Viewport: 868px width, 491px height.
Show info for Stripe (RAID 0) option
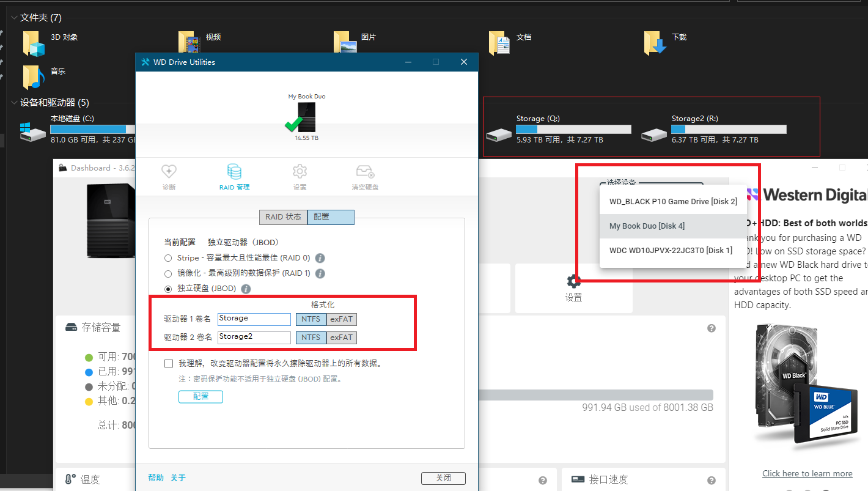[x=320, y=259]
